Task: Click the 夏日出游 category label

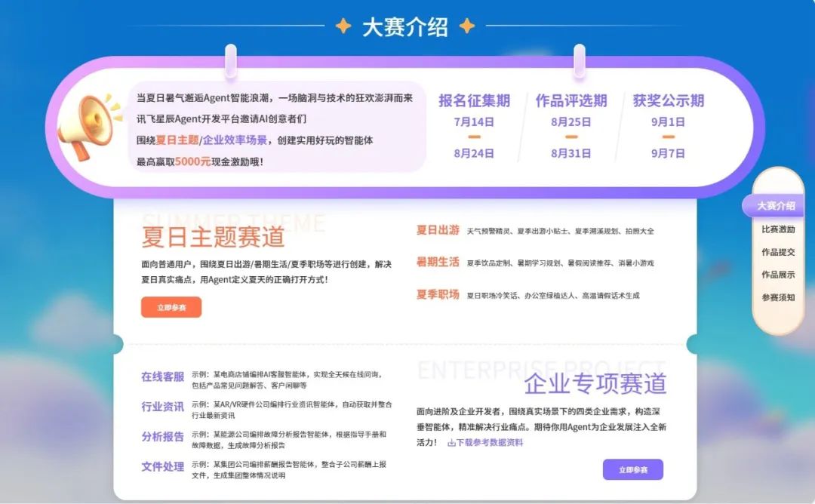Action: tap(438, 230)
